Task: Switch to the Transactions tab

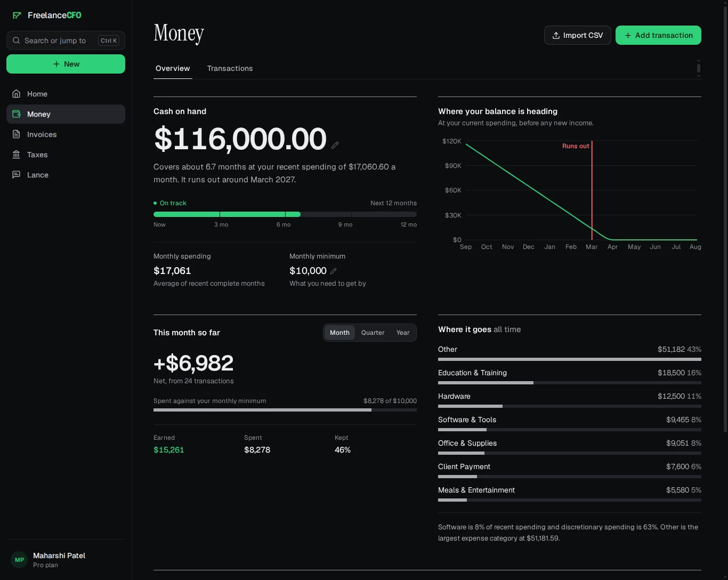Action: (x=230, y=68)
